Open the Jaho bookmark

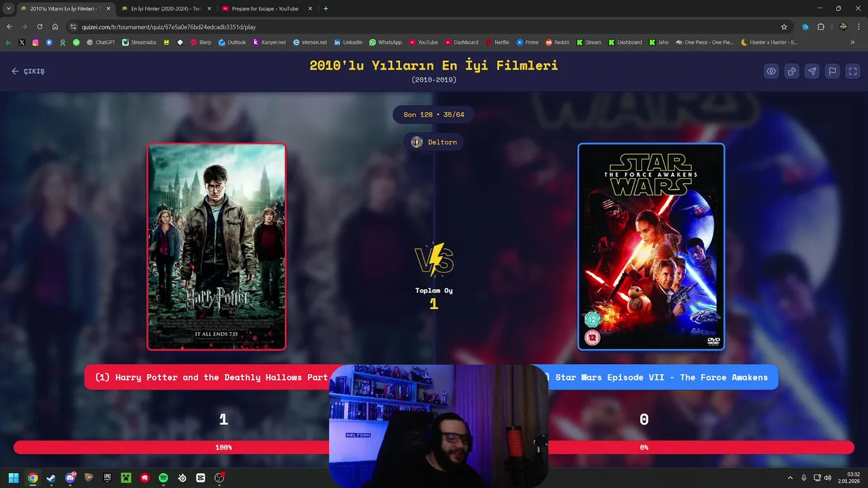(x=658, y=42)
